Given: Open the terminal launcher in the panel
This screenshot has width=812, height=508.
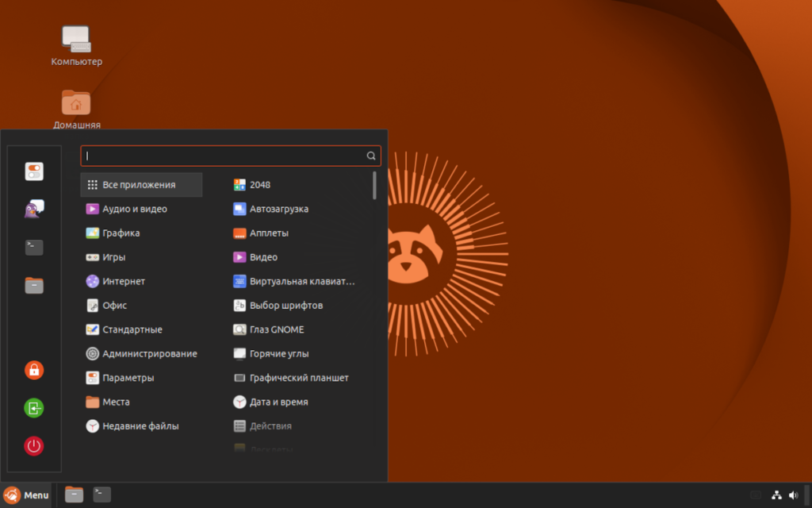Looking at the screenshot, I should tap(102, 495).
